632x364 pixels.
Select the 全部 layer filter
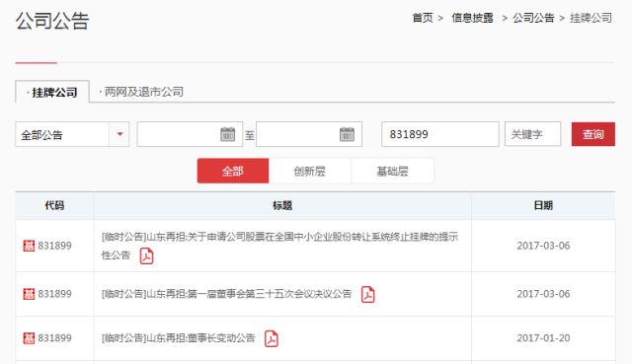pyautogui.click(x=233, y=171)
